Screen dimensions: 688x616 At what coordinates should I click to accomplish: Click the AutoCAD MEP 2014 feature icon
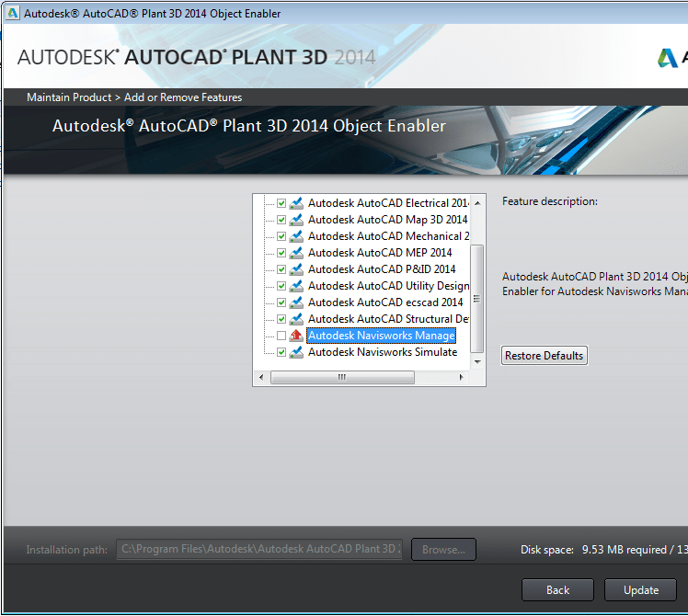[296, 253]
